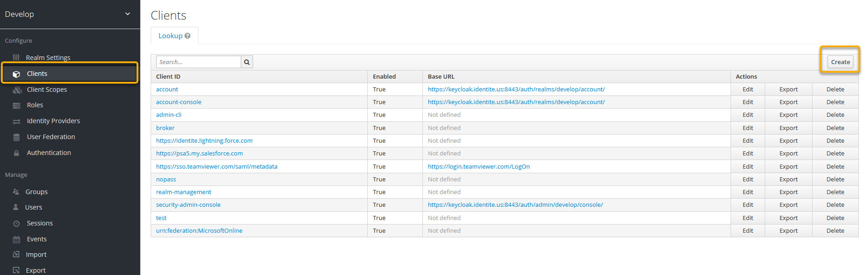Click the Sessions clock icon

tap(16, 224)
